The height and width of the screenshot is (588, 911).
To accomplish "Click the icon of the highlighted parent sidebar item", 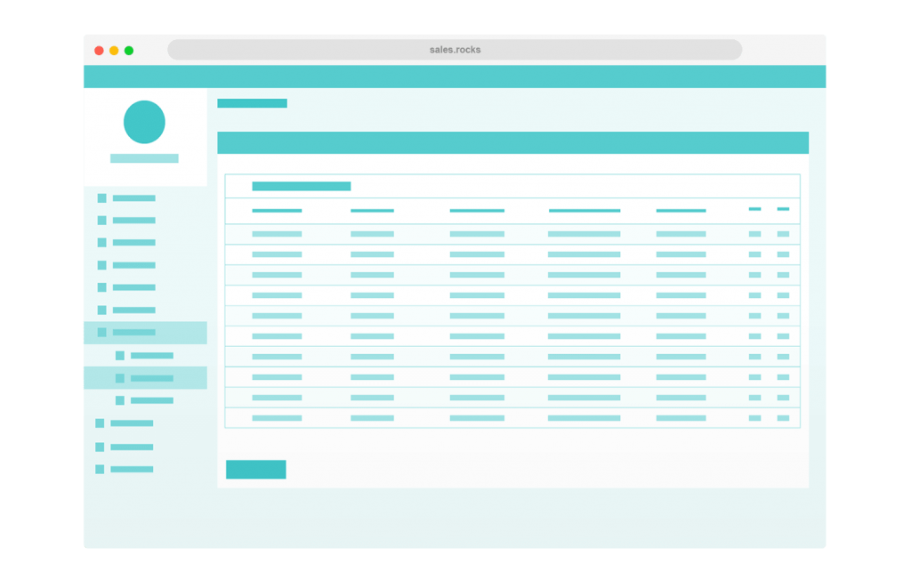I will coord(102,333).
